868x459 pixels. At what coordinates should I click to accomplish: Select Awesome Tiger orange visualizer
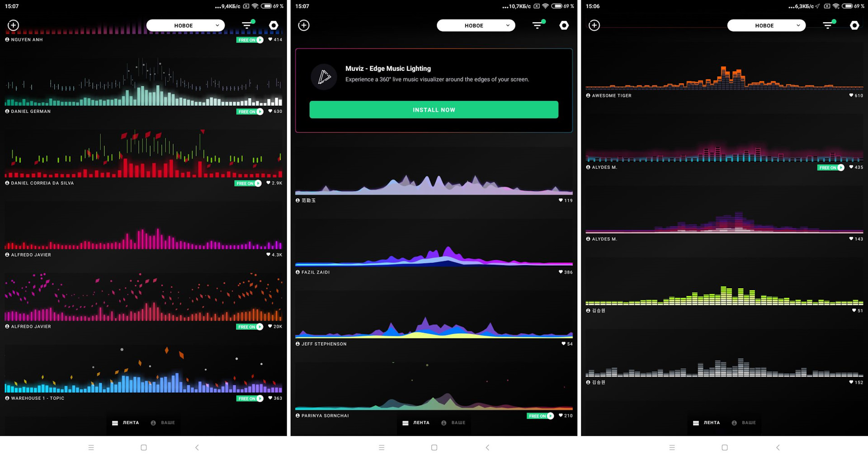[x=724, y=66]
